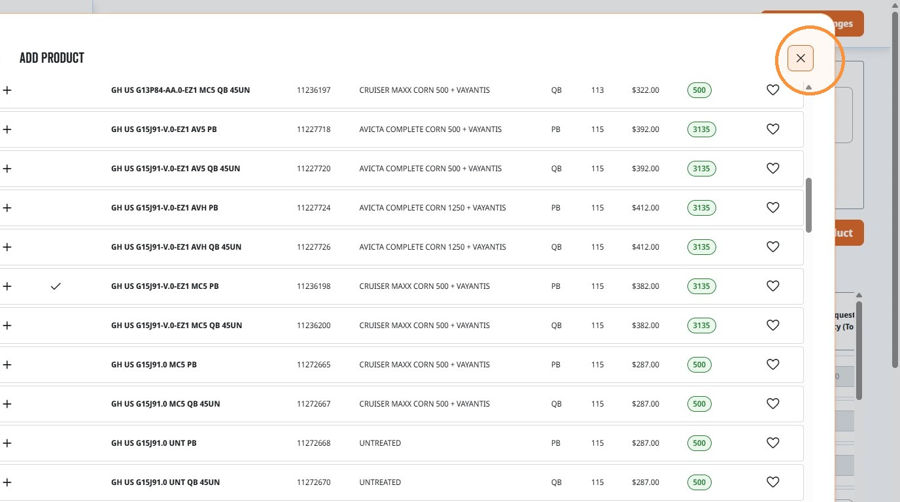The height and width of the screenshot is (502, 900).
Task: Click heart icon for product 11236200
Action: 773,325
